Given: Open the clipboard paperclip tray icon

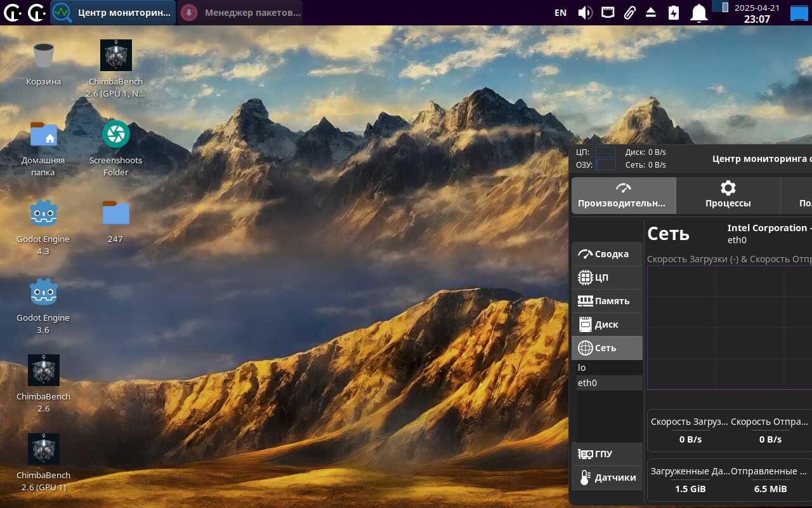Looking at the screenshot, I should click(x=629, y=12).
